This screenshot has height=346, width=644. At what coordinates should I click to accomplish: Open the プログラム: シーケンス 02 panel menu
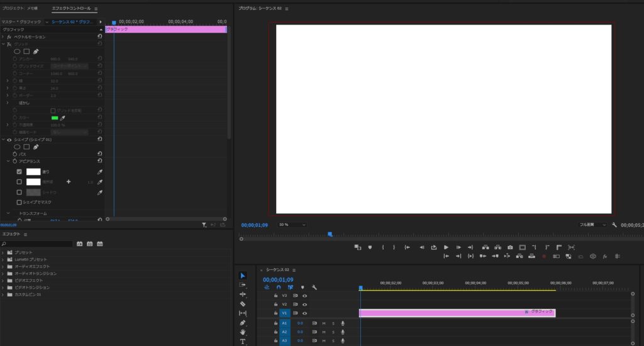(287, 9)
